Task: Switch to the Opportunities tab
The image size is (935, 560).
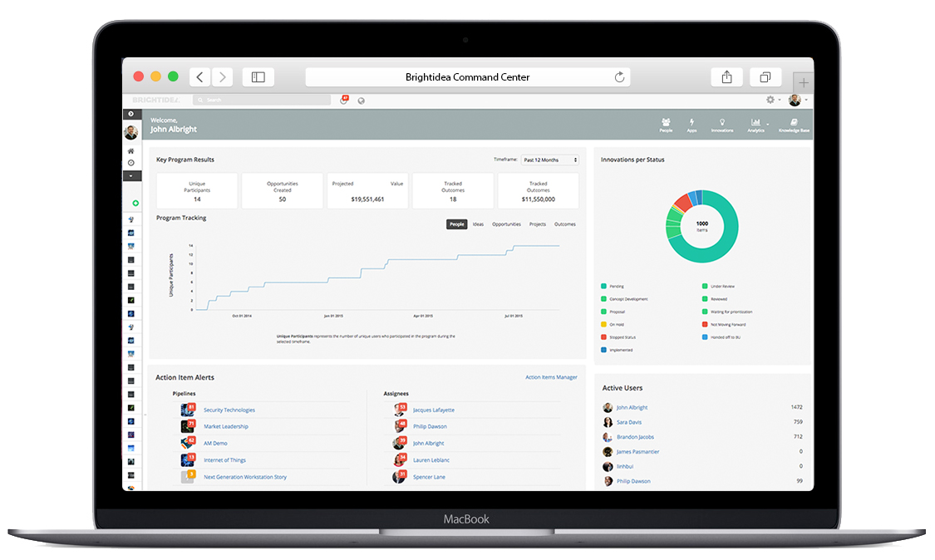Action: [x=506, y=224]
